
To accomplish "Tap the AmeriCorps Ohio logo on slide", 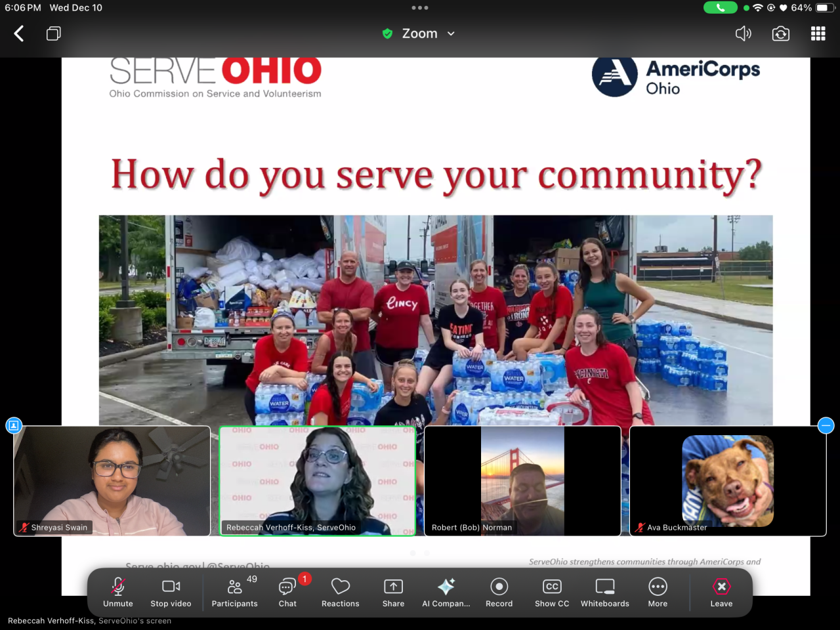I will click(676, 77).
